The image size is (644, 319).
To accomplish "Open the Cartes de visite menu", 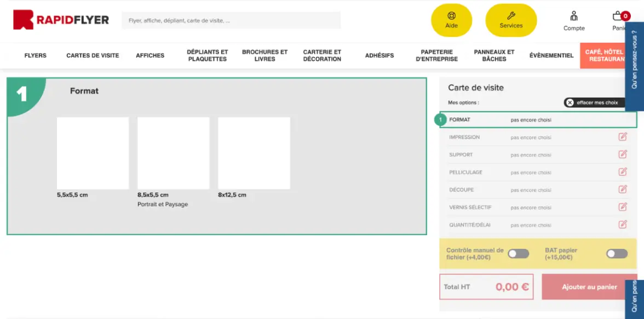I will tap(93, 55).
